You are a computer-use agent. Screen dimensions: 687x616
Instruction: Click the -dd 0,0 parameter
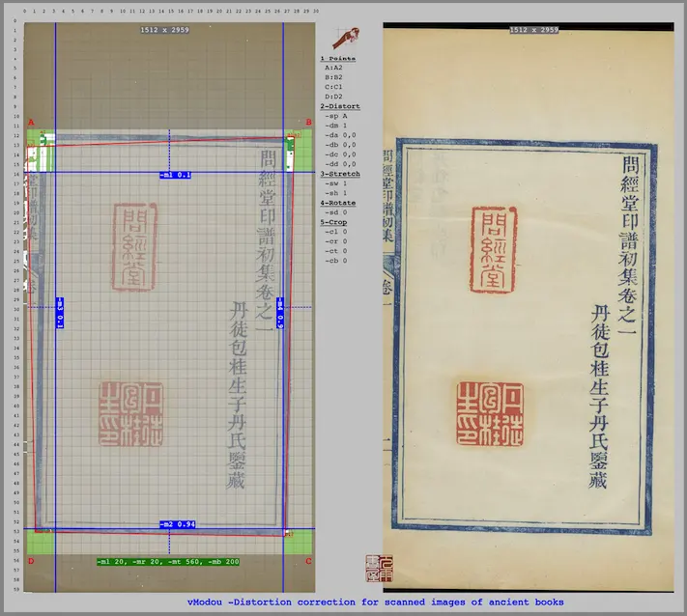coord(340,164)
